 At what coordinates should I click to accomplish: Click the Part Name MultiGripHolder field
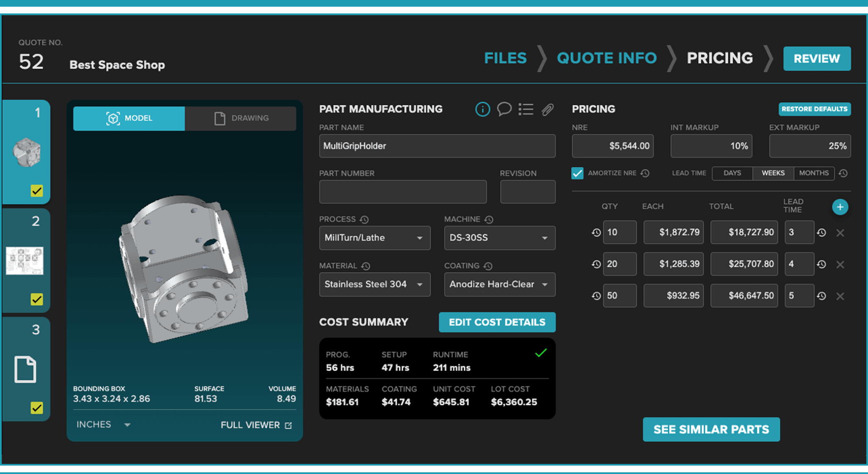click(437, 146)
